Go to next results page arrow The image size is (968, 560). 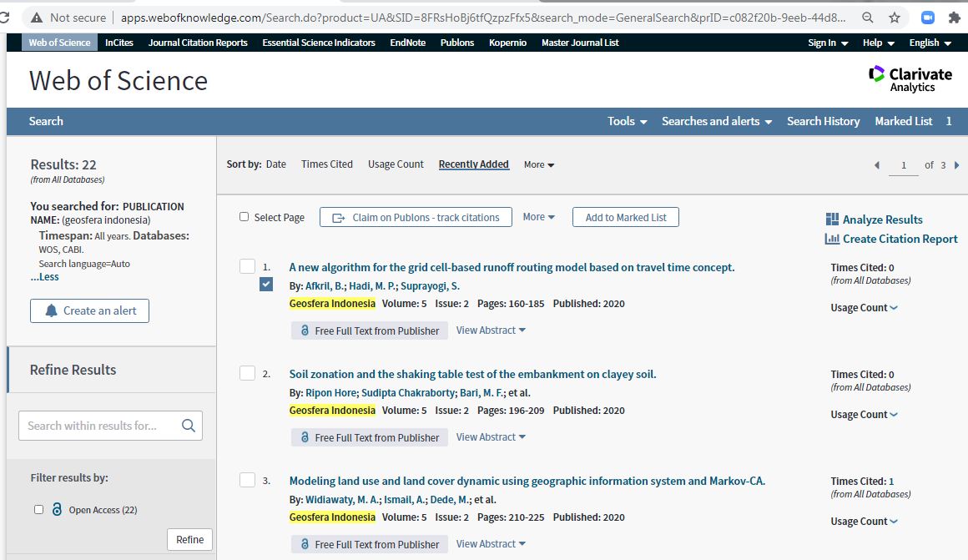(957, 165)
